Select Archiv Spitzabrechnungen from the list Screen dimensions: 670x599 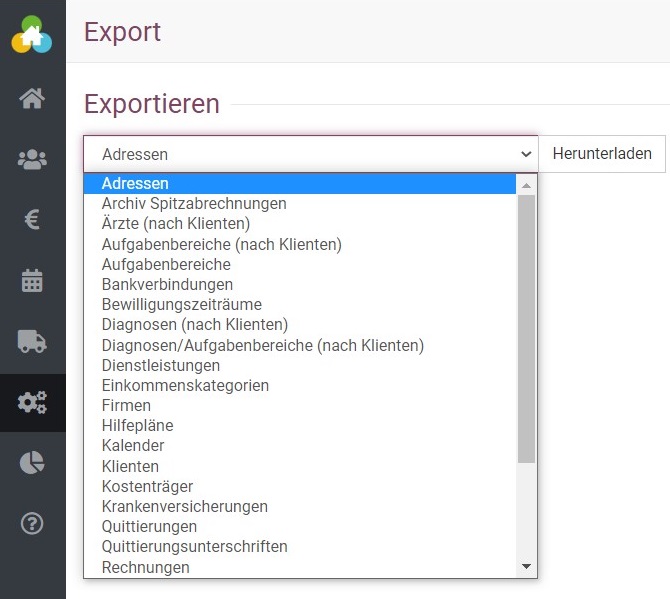coord(194,204)
